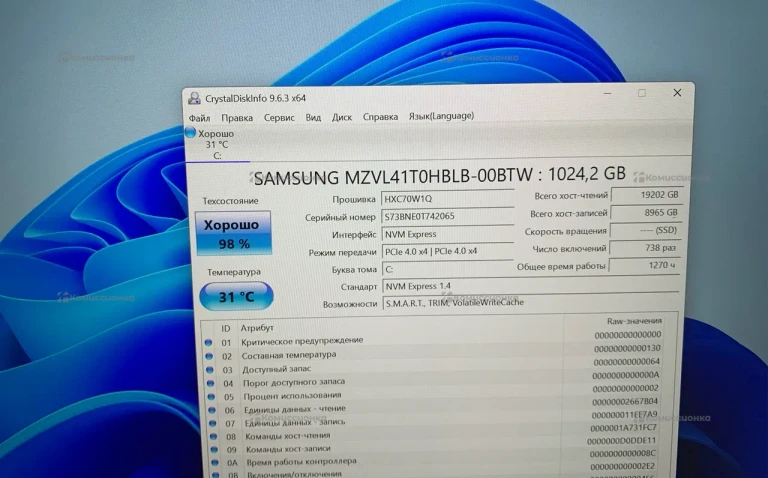Viewport: 768px width, 478px height.
Task: Click the rotation speed value ---- (SSD)
Action: [x=646, y=230]
